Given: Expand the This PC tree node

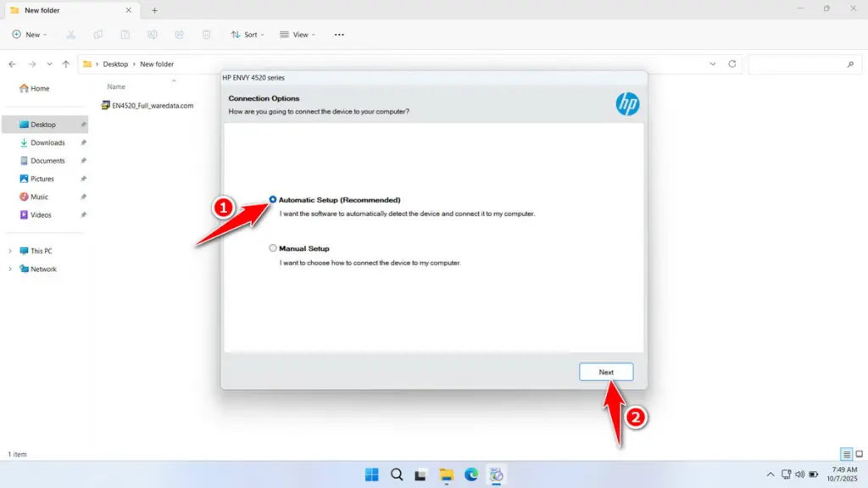Looking at the screenshot, I should 11,251.
